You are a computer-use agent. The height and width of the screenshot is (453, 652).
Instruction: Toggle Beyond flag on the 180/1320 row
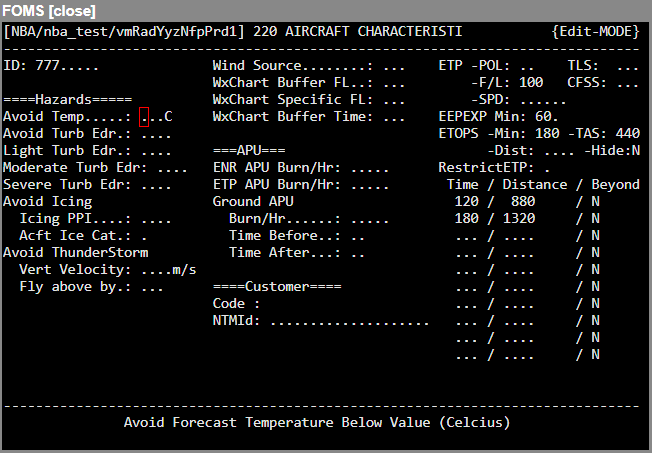pyautogui.click(x=595, y=219)
